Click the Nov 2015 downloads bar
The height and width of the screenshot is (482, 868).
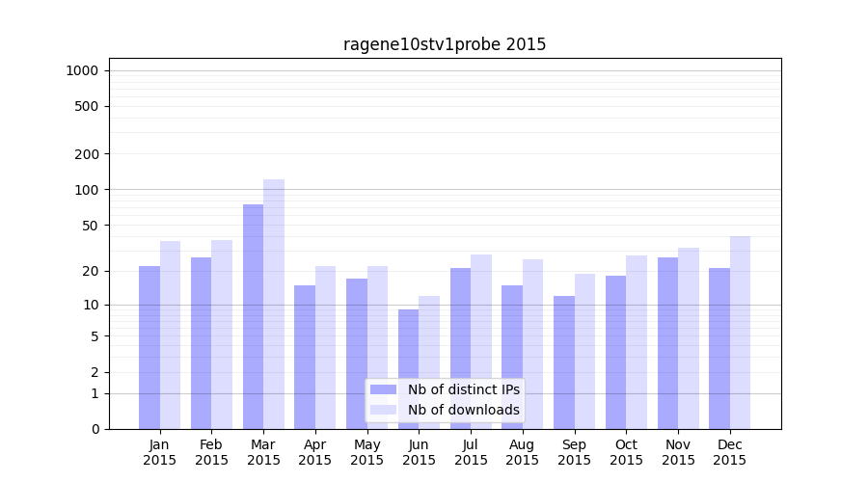(x=688, y=338)
